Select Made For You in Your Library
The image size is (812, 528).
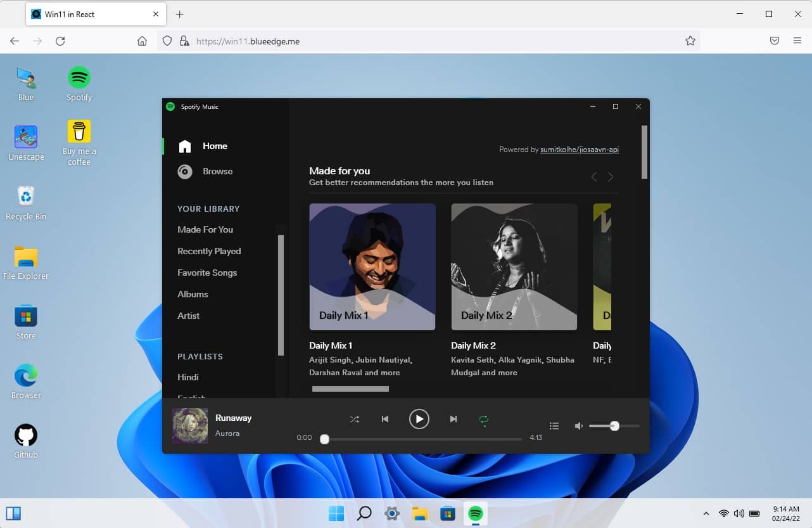point(205,229)
